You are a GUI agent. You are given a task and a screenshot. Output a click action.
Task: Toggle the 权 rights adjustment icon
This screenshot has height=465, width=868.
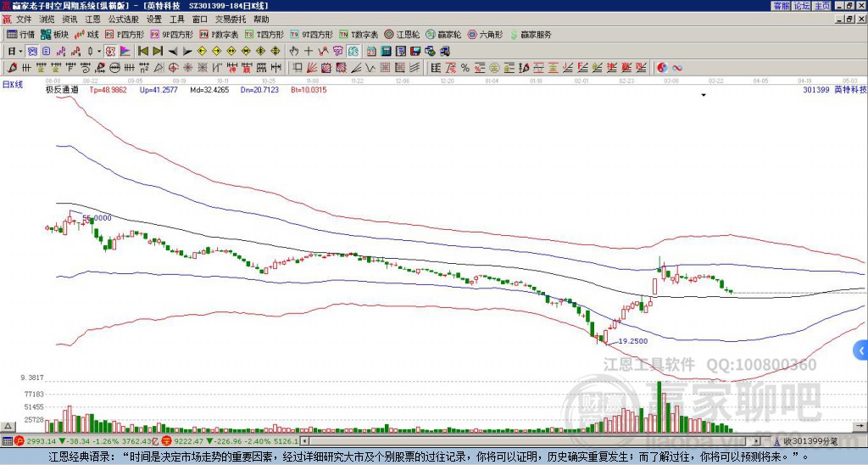pos(110,52)
